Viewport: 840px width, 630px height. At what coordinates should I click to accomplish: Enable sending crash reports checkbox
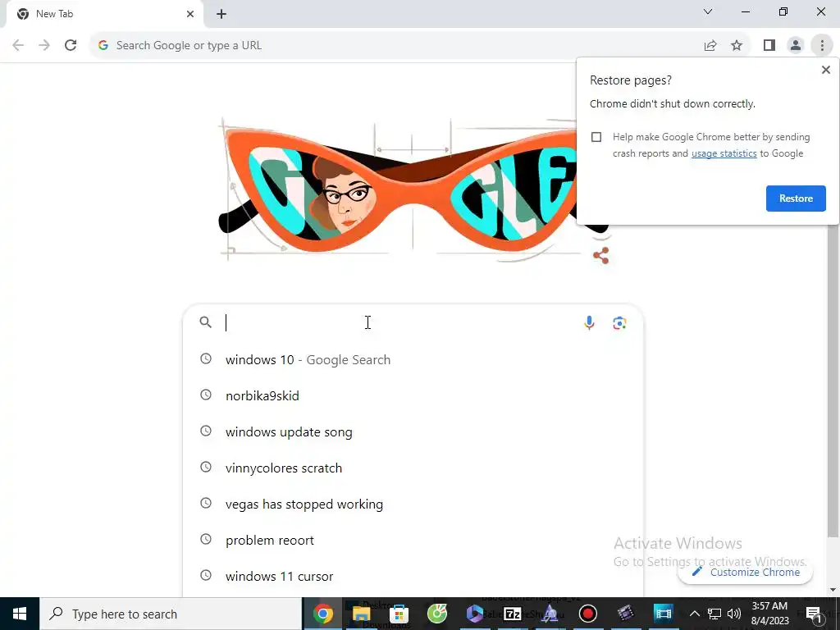click(x=596, y=137)
